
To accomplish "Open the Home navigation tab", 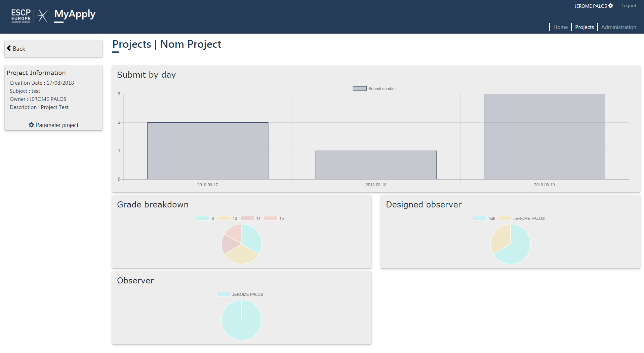I will click(560, 27).
